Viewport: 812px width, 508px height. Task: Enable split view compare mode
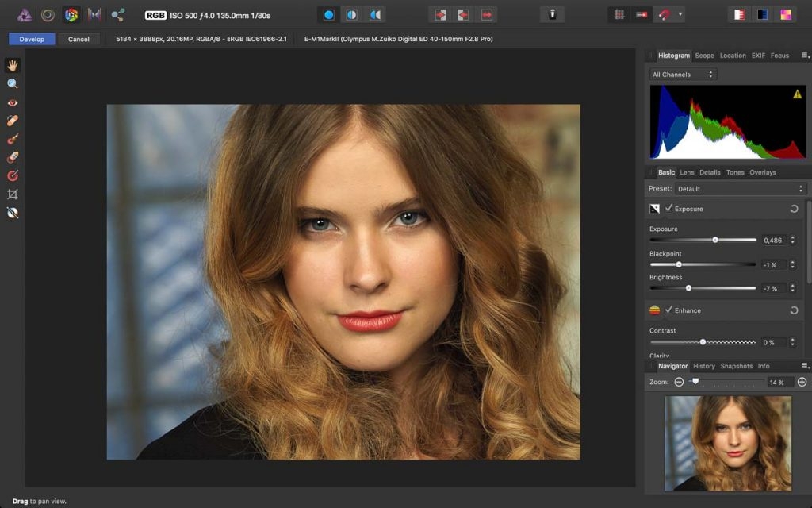click(352, 14)
